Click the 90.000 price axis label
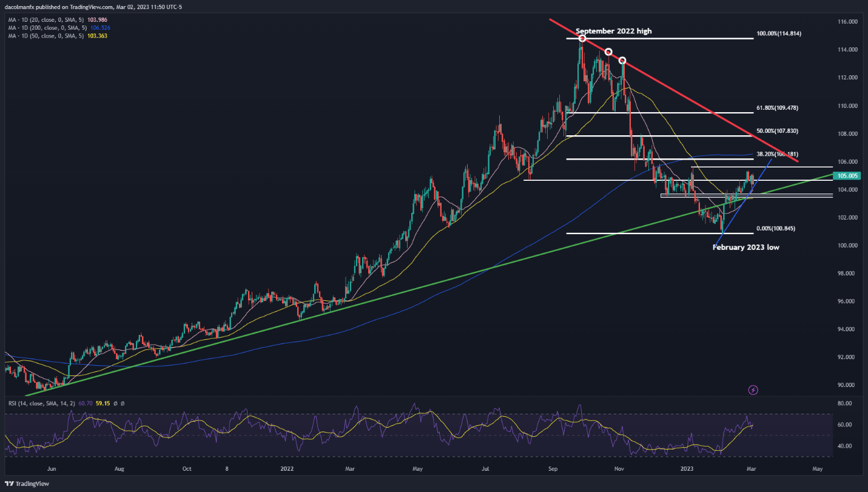Image resolution: width=868 pixels, height=492 pixels. pyautogui.click(x=847, y=385)
